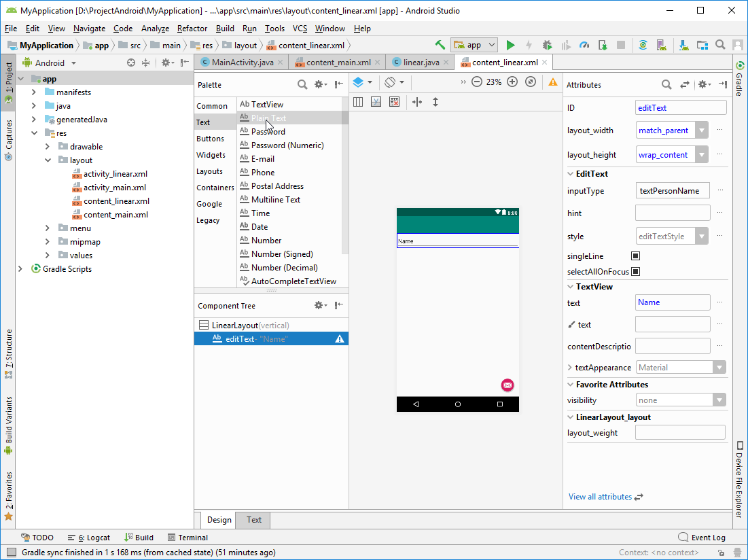This screenshot has height=560, width=748.
Task: Toggle the Structure tool window
Action: [x=9, y=354]
